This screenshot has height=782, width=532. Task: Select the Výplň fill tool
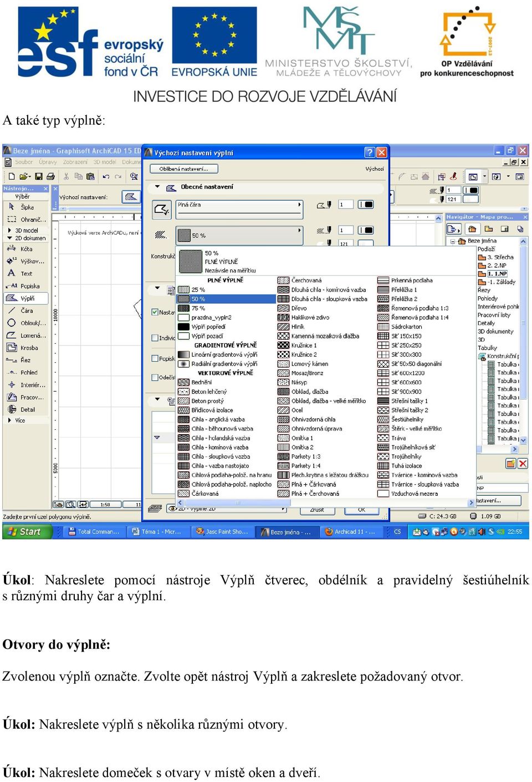point(26,298)
